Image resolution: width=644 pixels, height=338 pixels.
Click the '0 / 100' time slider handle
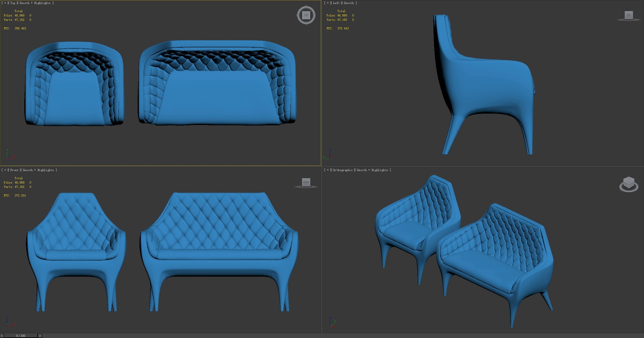(20, 336)
